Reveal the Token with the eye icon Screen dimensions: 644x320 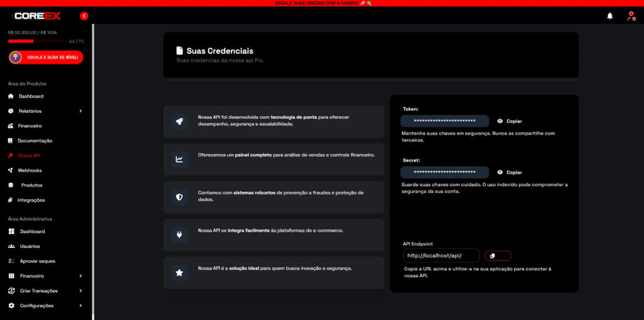tap(500, 121)
